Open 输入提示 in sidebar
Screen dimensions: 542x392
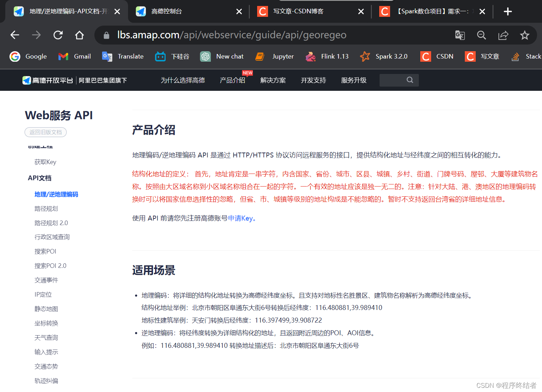coord(46,352)
